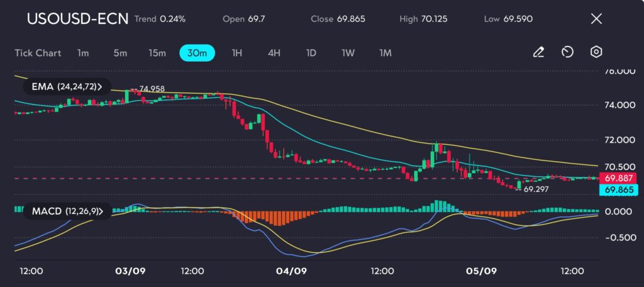Viewport: 644px width, 287px height.
Task: Click the 74.958 high price marker
Action: click(152, 89)
